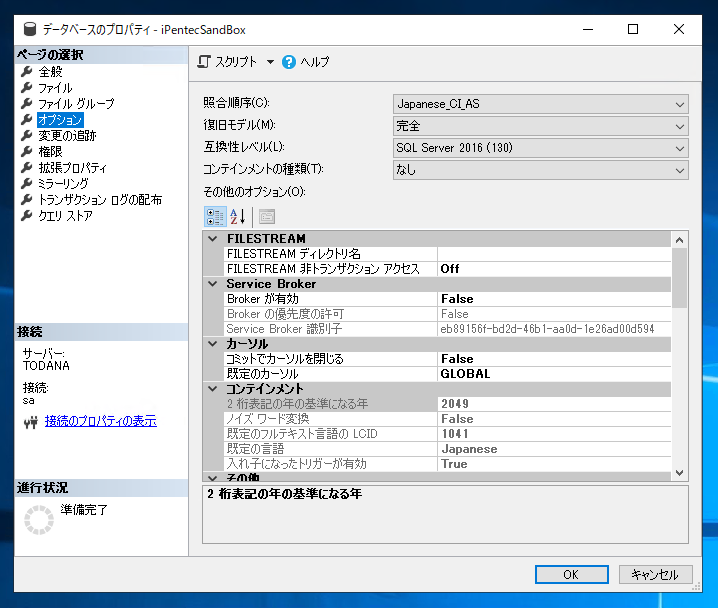718x608 pixels.
Task: Click the property grid scroll up arrow
Action: click(680, 240)
